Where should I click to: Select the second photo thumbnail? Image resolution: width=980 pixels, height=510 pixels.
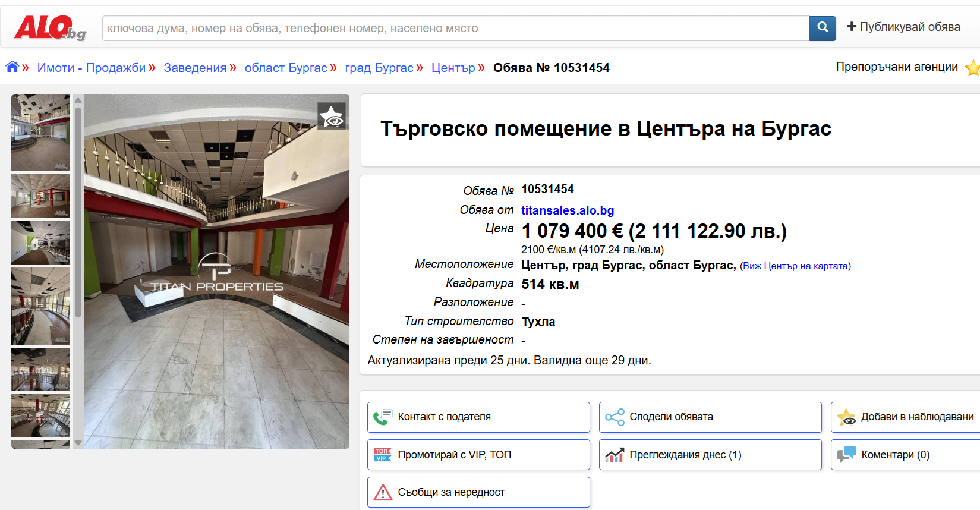point(40,196)
